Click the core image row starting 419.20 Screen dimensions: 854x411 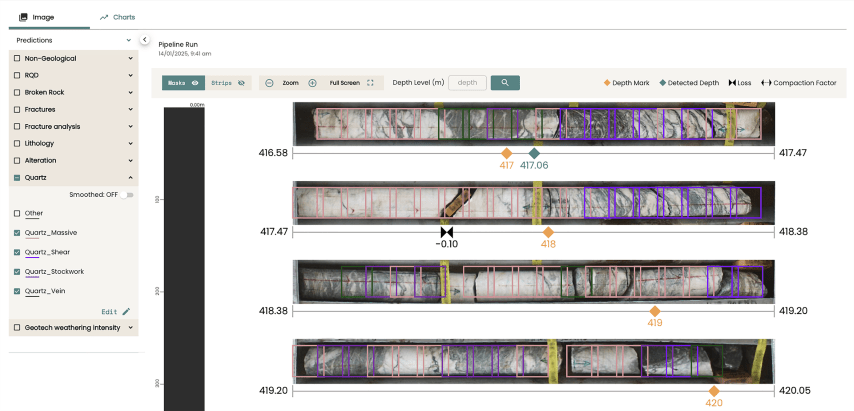(534, 361)
